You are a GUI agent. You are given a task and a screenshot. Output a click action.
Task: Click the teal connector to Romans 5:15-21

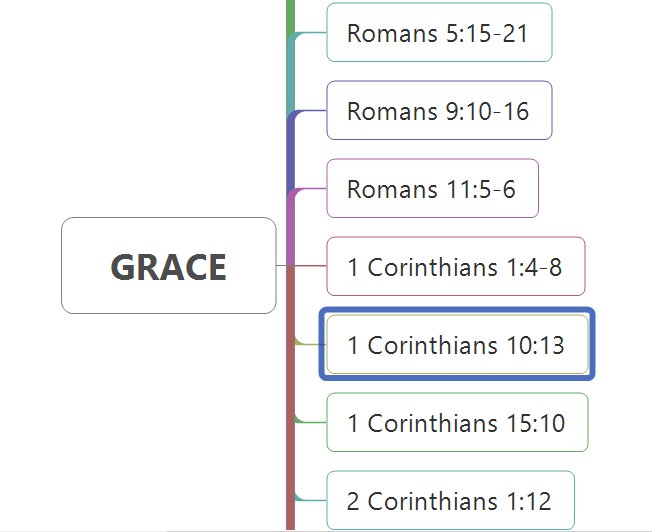click(311, 32)
